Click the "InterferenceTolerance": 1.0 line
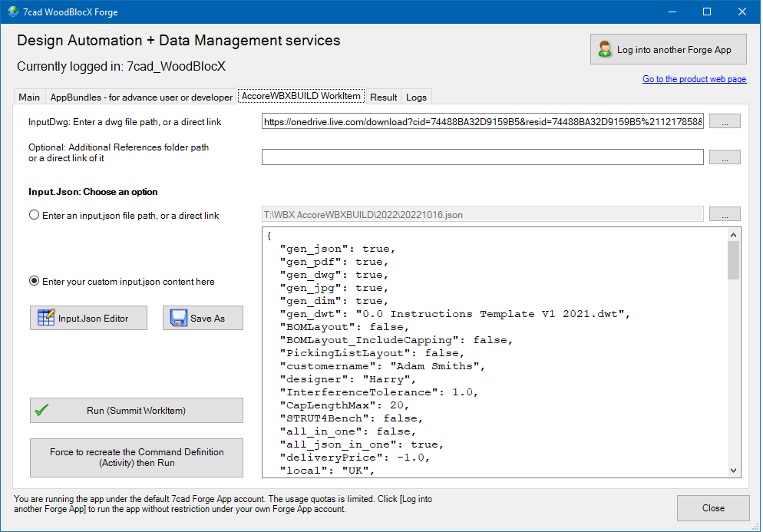Image resolution: width=763 pixels, height=532 pixels. tap(379, 392)
